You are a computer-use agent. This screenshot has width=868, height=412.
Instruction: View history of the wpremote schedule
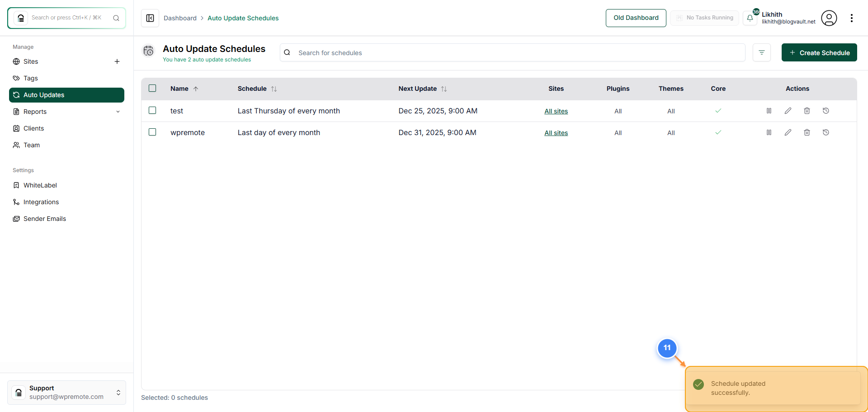click(x=826, y=132)
